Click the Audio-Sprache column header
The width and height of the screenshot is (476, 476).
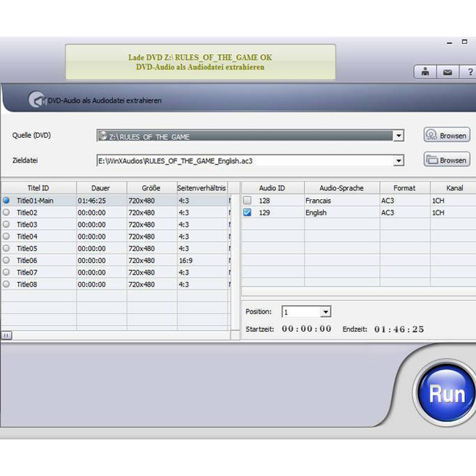tap(341, 188)
